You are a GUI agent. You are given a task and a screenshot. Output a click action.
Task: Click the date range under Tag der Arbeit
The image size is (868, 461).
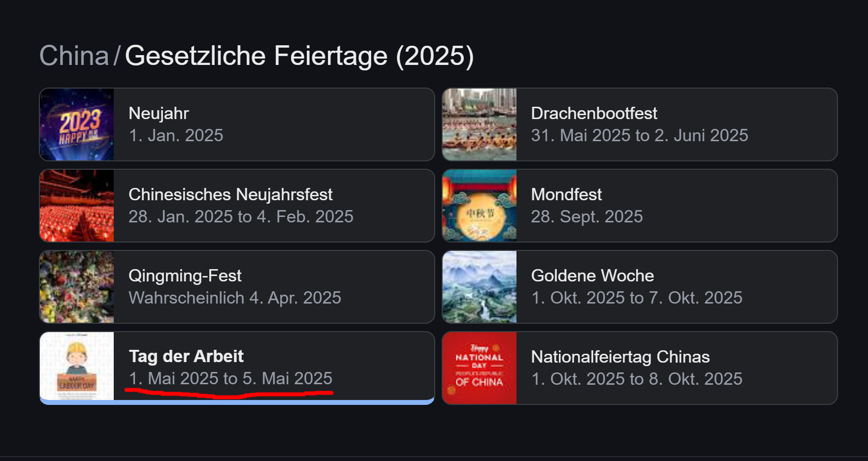230,378
